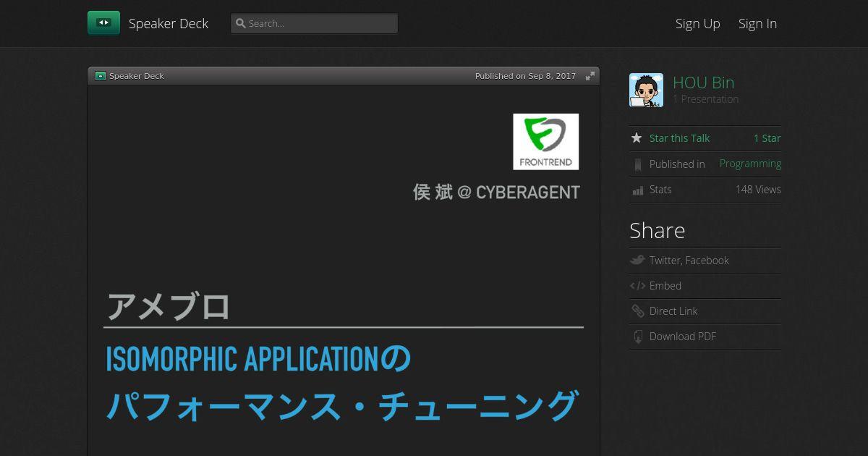Click the small Speaker Deck icon in player header
The image size is (868, 456).
101,76
